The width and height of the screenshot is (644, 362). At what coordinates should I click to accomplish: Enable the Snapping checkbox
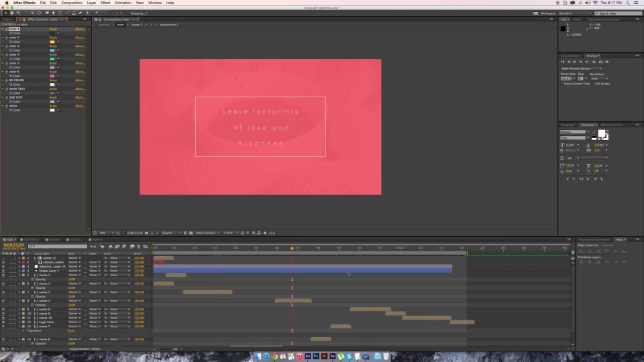click(127, 13)
